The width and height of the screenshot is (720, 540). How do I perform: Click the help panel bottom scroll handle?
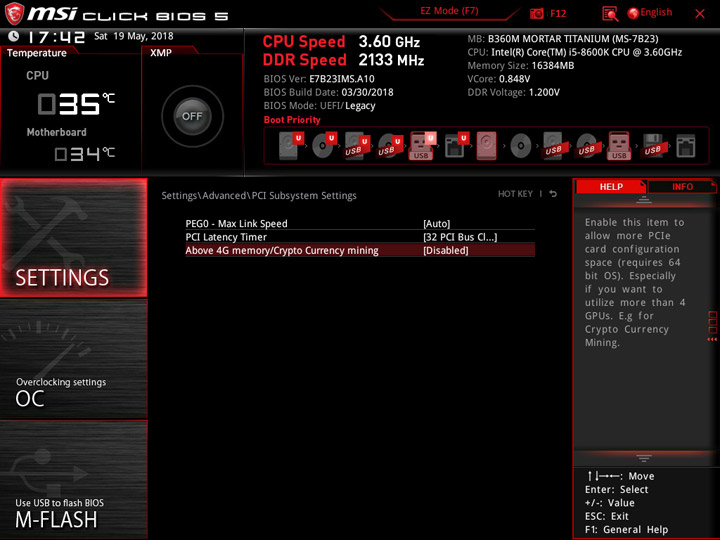point(644,458)
